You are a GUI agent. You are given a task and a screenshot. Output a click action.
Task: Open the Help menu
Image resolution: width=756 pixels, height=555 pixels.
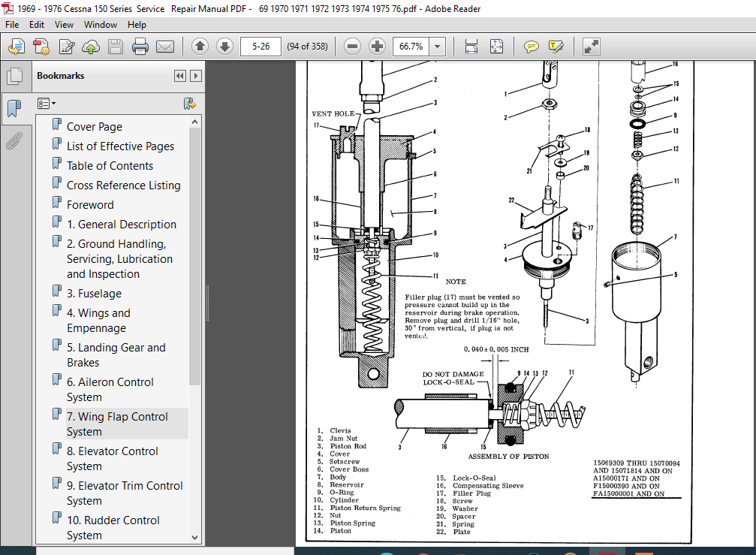pyautogui.click(x=137, y=25)
